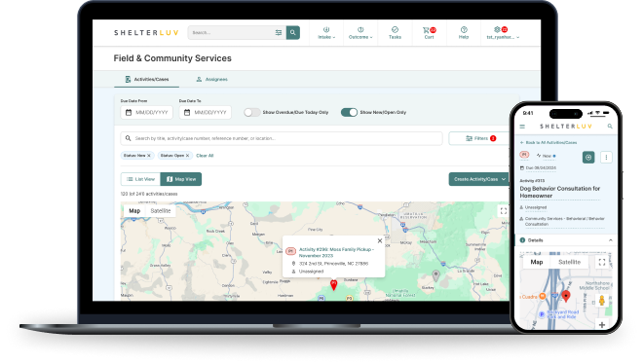Enable Show Overdue/Due Today Only toggle
The height and width of the screenshot is (364, 643).
[x=251, y=112]
